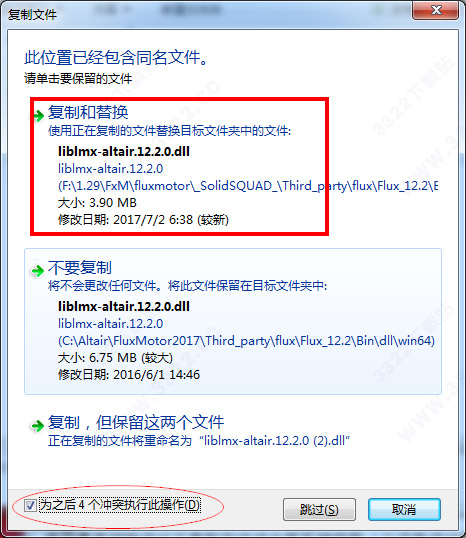Click the green arrow beside 复制和替换
Screen dimensions: 466x538
click(x=38, y=116)
